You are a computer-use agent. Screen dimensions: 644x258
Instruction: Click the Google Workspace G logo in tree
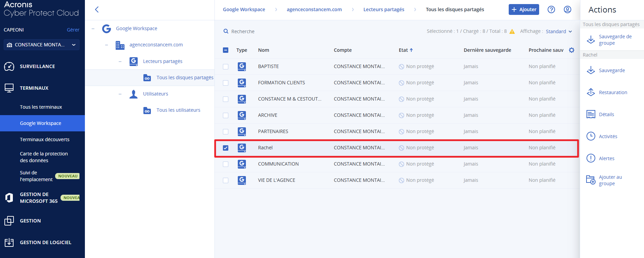(107, 28)
